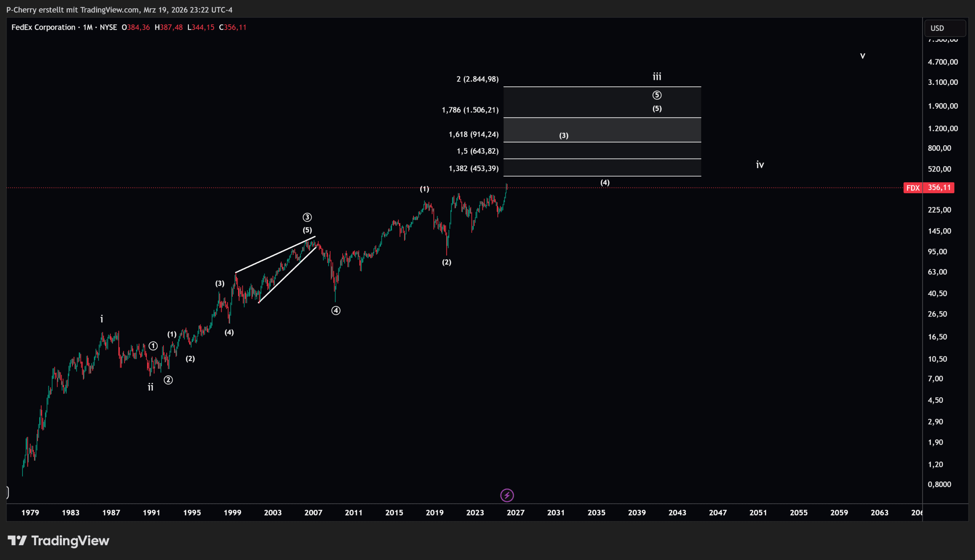Select the circled 4 wave label

tap(336, 310)
